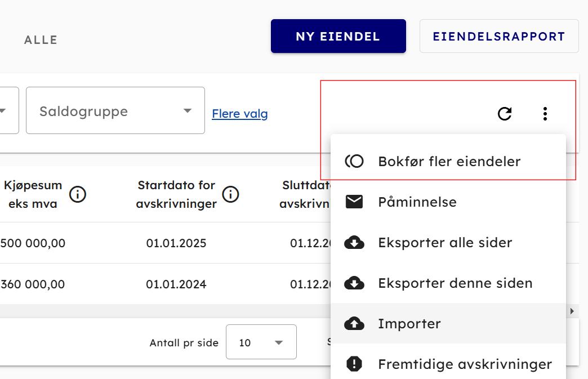Click the icon beside Bokfør fler eiendeler
The height and width of the screenshot is (379, 588).
coord(354,162)
